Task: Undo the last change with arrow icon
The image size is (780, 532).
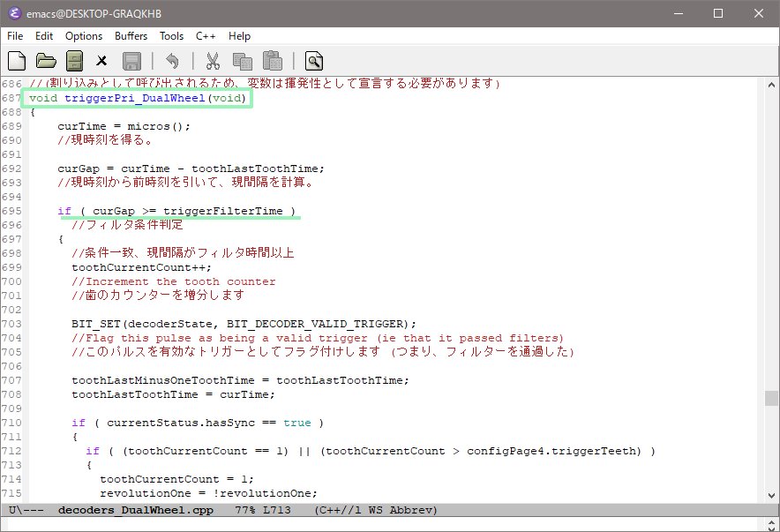Action: 173,61
